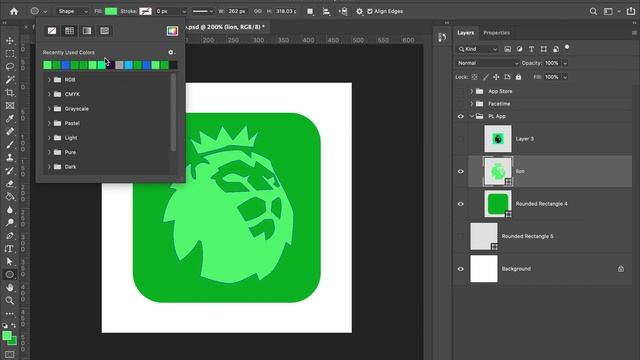The image size is (640, 360).
Task: Select the Ellipse shape tool
Action: pyautogui.click(x=10, y=275)
